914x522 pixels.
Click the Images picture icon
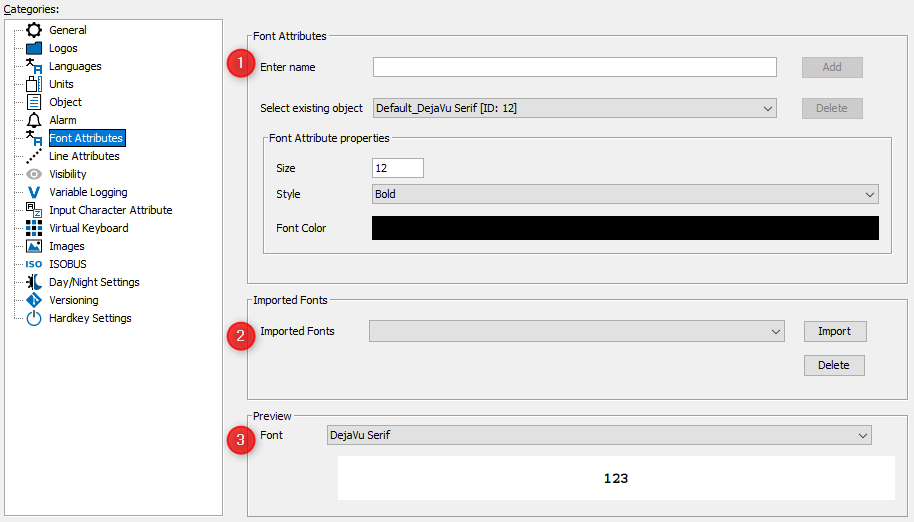[x=34, y=246]
